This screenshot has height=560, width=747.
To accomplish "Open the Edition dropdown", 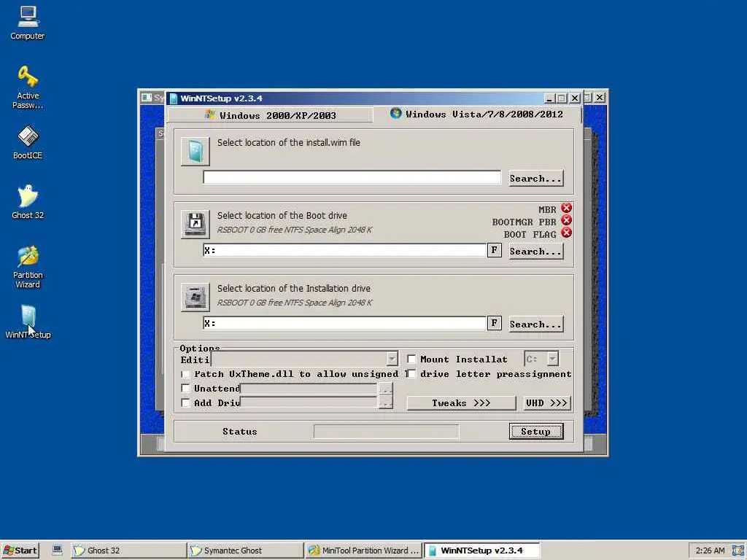I will pos(392,359).
